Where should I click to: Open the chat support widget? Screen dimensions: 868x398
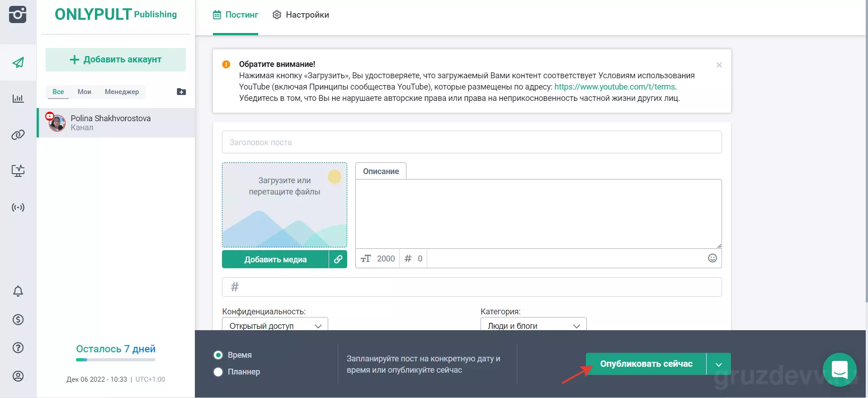coord(840,370)
